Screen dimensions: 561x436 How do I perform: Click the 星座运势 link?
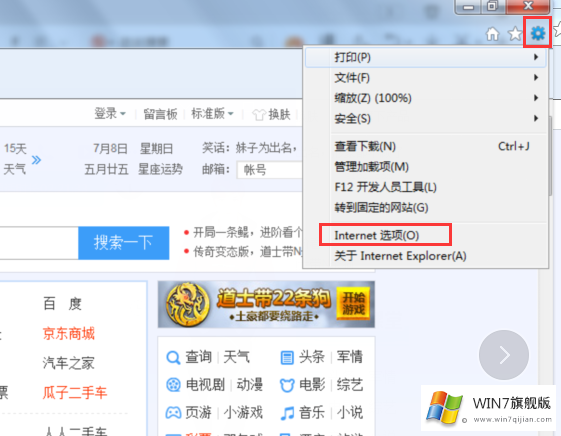(160, 169)
